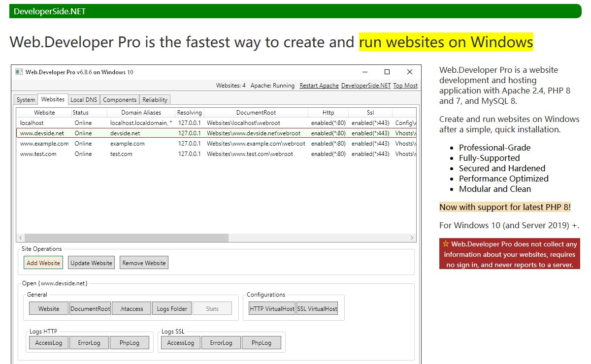Click the left arrow of horizontal scrollbar
591x364 pixels.
(20, 238)
